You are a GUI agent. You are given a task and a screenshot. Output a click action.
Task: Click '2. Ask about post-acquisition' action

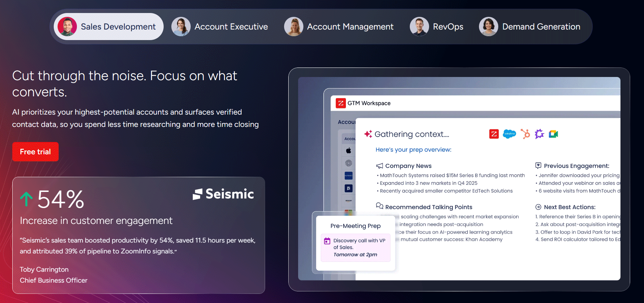coord(578,224)
